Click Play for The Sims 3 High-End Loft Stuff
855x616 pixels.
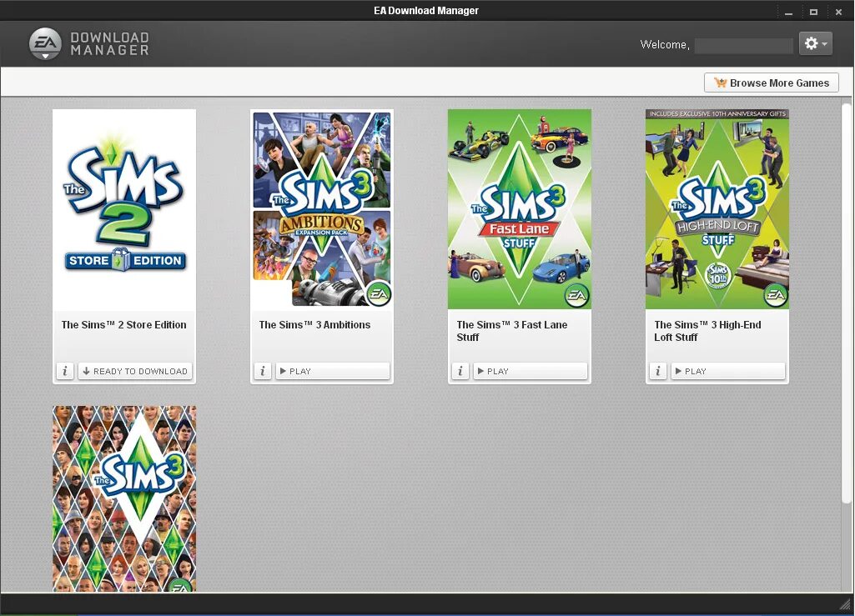click(727, 371)
